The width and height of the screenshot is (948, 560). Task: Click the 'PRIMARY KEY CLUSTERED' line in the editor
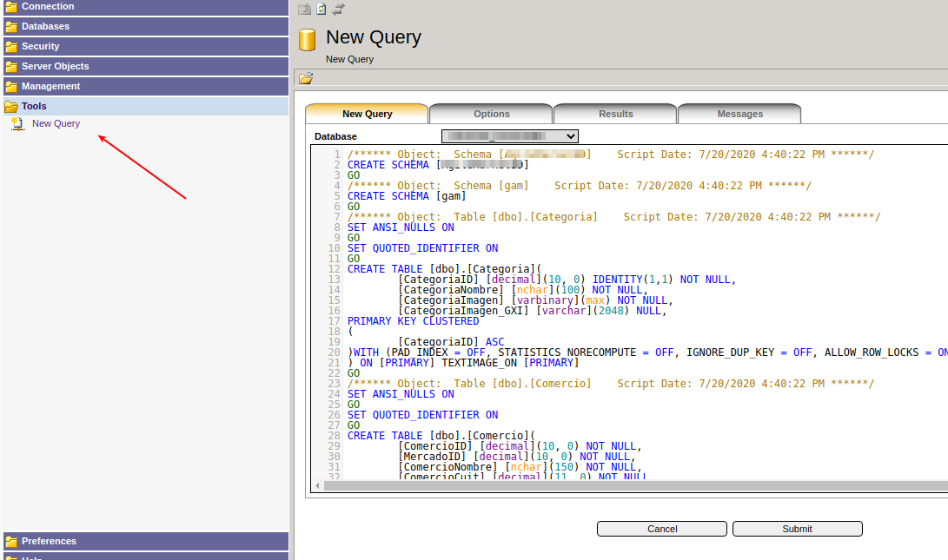pos(413,320)
